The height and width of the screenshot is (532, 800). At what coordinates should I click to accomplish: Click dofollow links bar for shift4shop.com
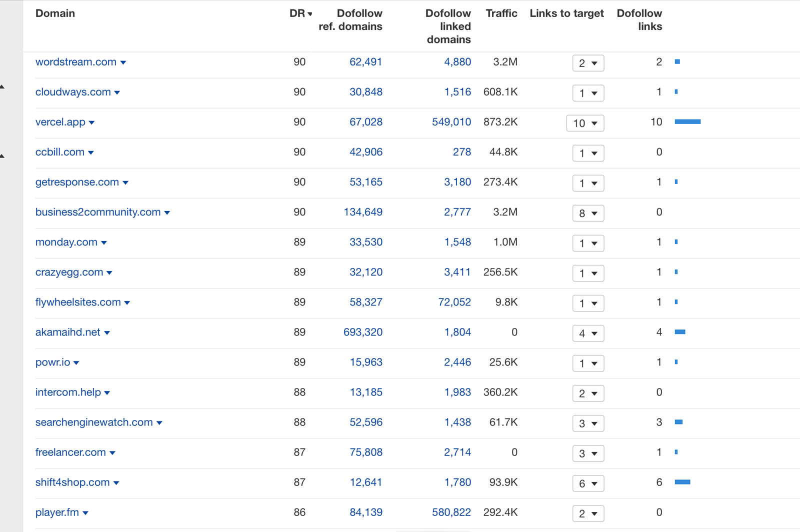pyautogui.click(x=682, y=482)
